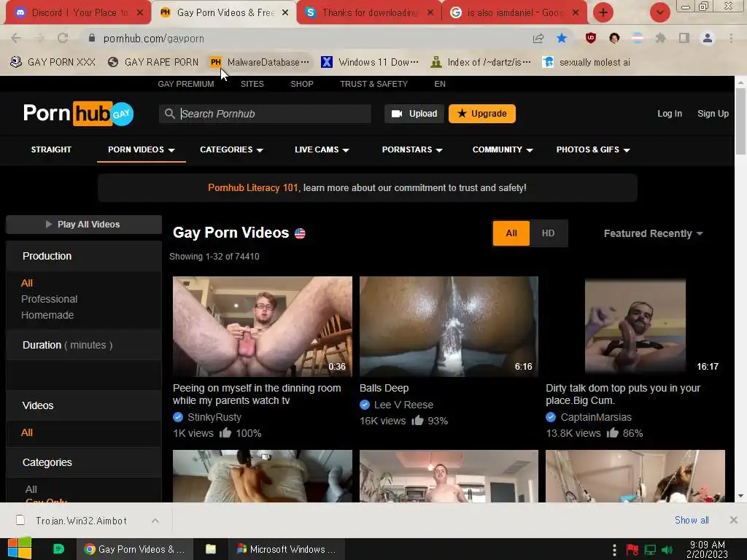Click the site logo
This screenshot has height=560, width=747.
(79, 113)
